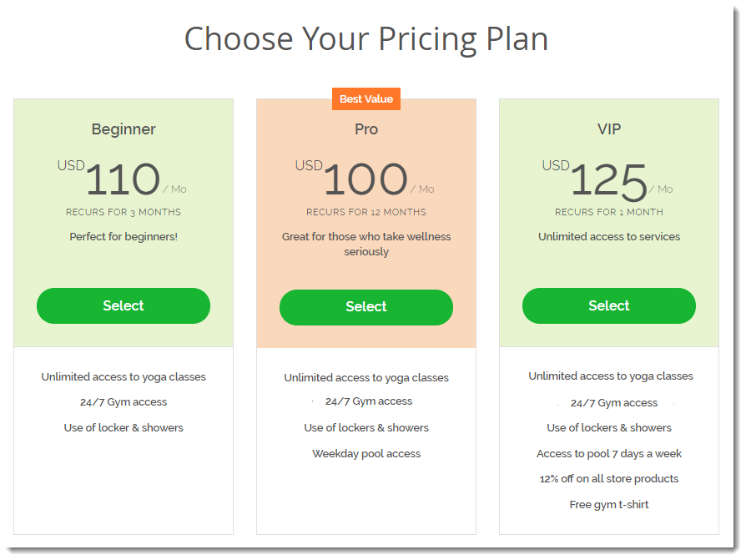The image size is (746, 560).
Task: Click the Beginner plan title
Action: pyautogui.click(x=123, y=129)
